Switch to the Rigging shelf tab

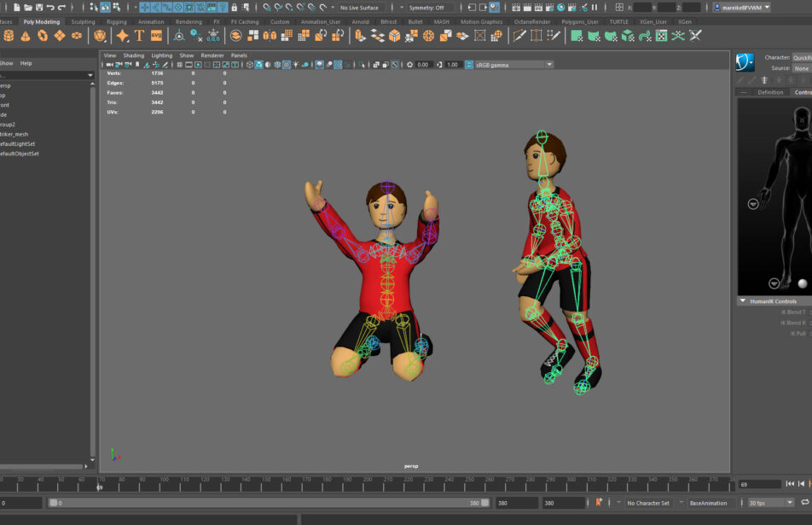pyautogui.click(x=117, y=21)
